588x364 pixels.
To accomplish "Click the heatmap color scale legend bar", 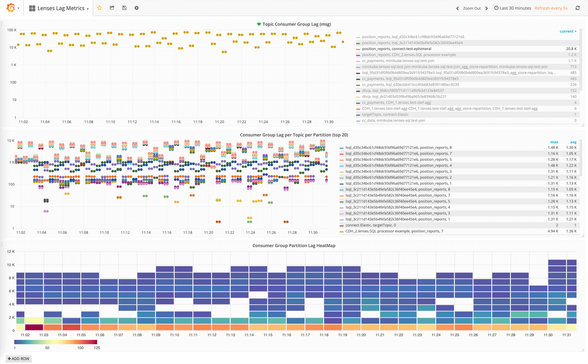I will tap(56, 342).
